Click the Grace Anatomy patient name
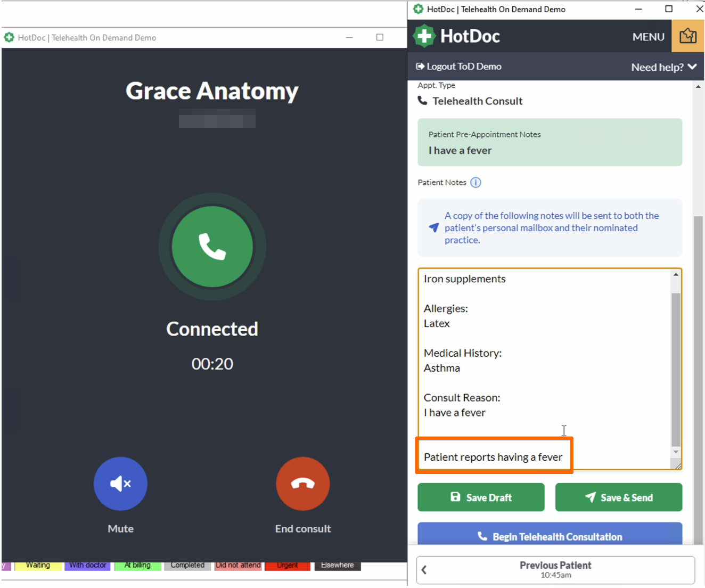The image size is (705, 588). click(212, 91)
